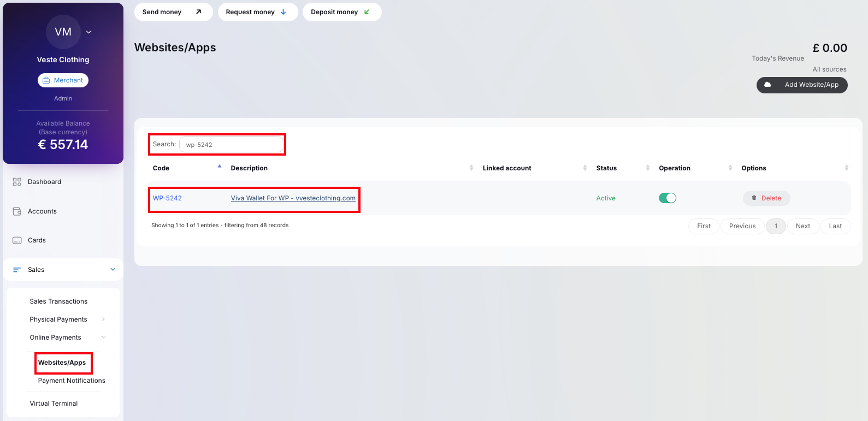The image size is (868, 421).
Task: Open the profile dropdown chevron next to VM
Action: [x=88, y=32]
